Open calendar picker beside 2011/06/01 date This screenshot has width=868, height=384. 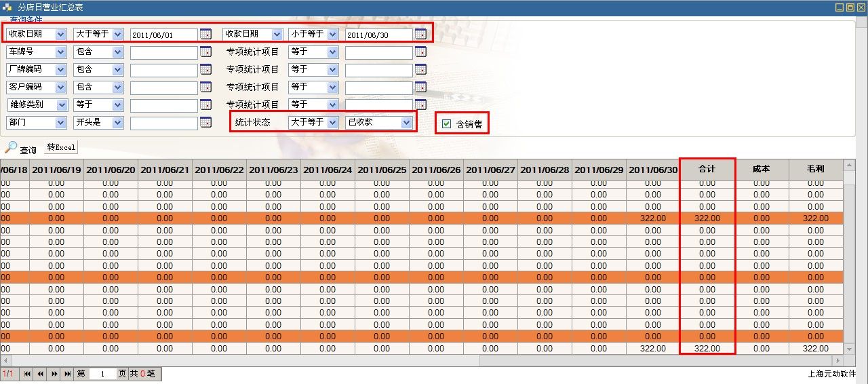click(x=206, y=34)
